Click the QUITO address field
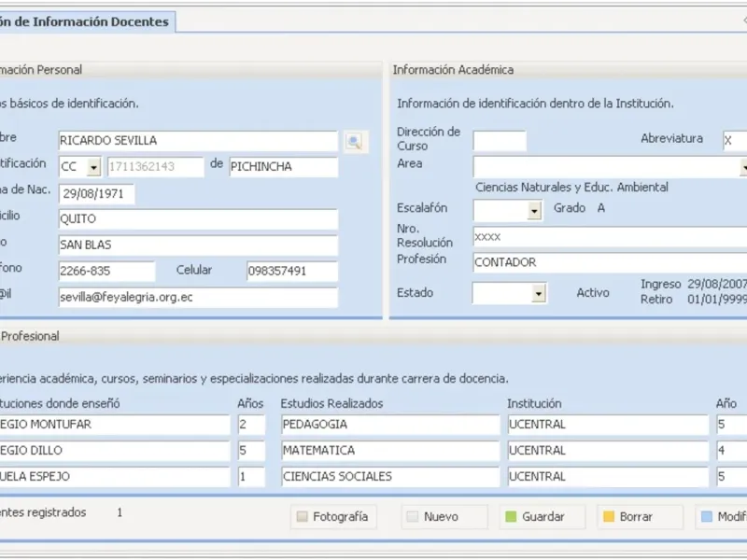This screenshot has height=560, width=747. [x=198, y=219]
